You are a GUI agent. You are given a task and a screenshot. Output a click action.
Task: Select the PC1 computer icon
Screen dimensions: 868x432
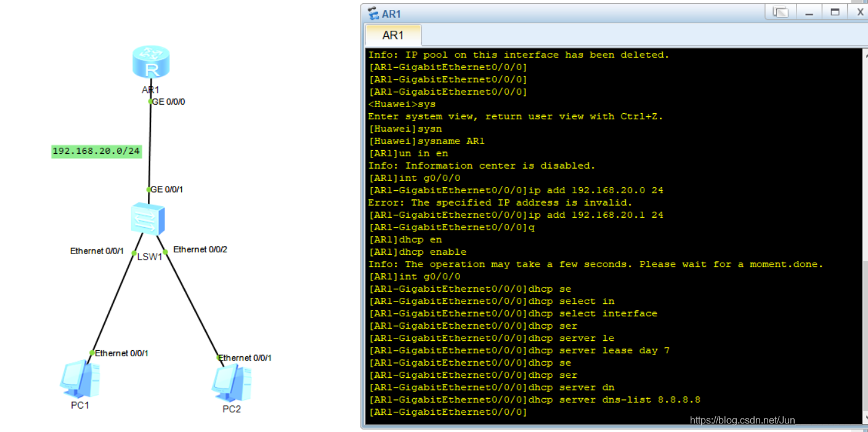tap(80, 380)
